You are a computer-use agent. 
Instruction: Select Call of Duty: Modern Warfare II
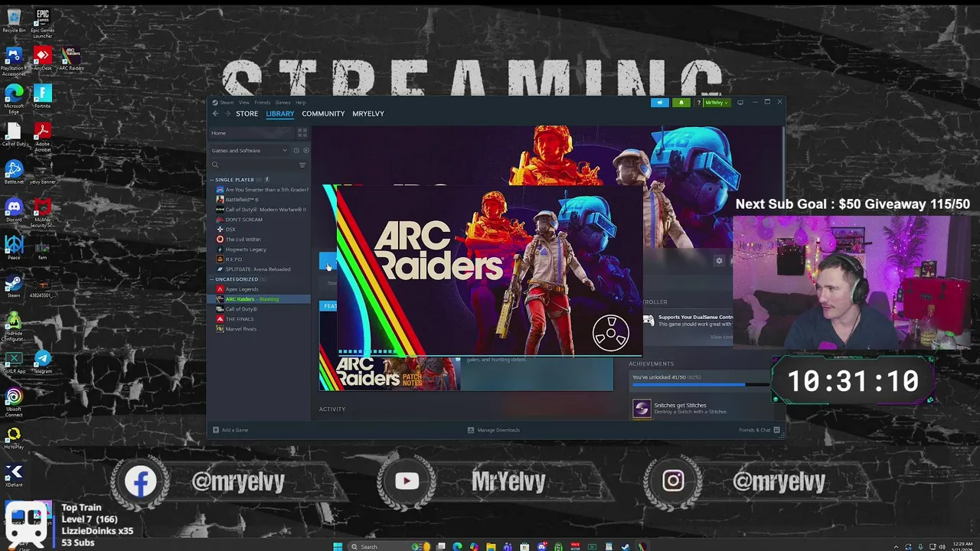point(260,210)
